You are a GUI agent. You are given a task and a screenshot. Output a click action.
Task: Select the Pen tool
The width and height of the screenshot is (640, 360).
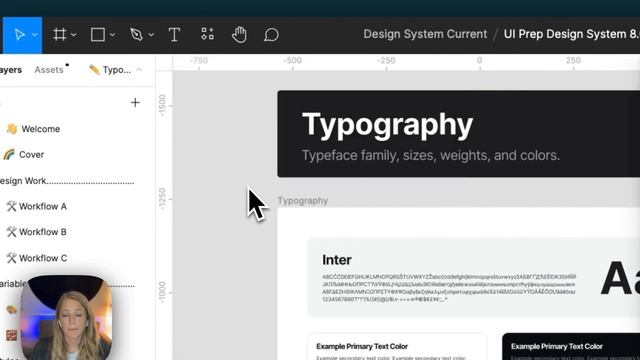136,35
